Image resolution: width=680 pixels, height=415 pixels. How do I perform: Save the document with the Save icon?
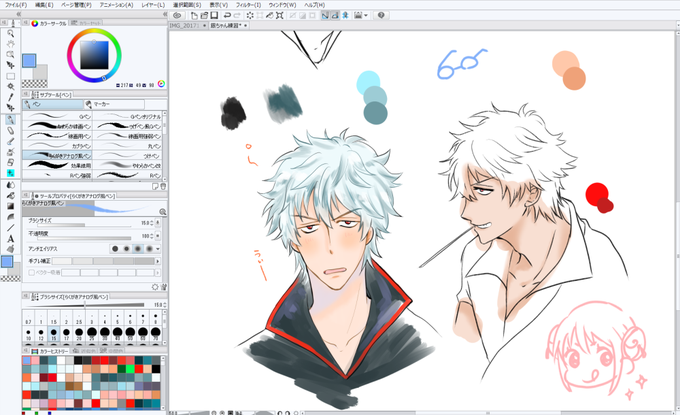pos(214,15)
